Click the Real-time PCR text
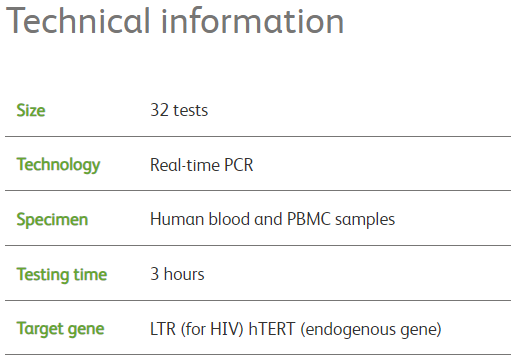523x360 pixels. point(201,165)
